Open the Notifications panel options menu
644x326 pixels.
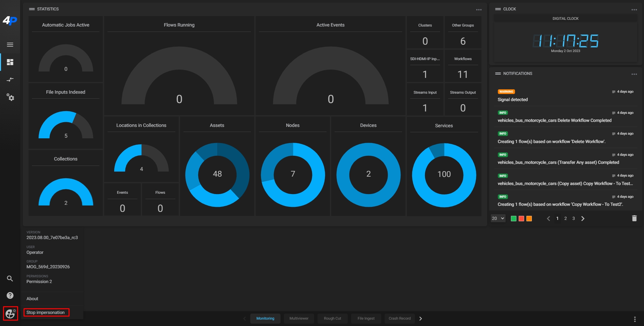click(634, 74)
